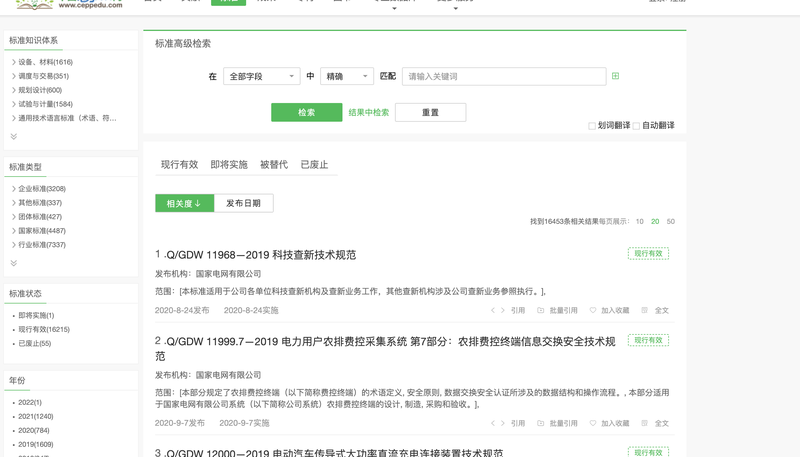Filter by year 2021(1240)
Image resolution: width=800 pixels, height=457 pixels.
click(36, 416)
